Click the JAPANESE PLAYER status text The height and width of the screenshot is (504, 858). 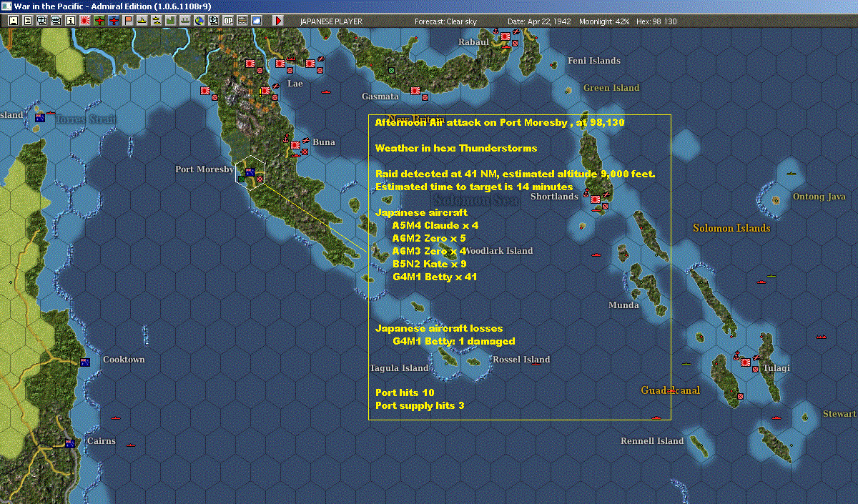331,21
